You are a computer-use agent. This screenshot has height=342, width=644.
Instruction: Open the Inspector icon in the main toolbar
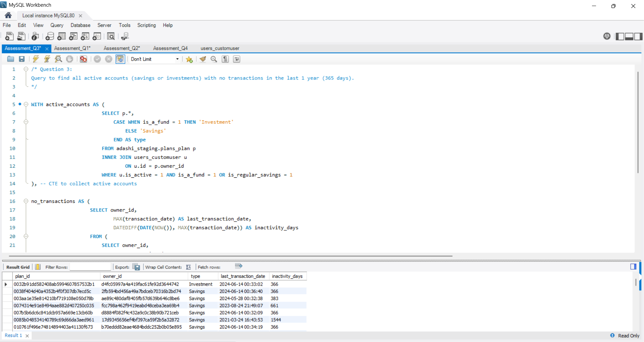35,36
